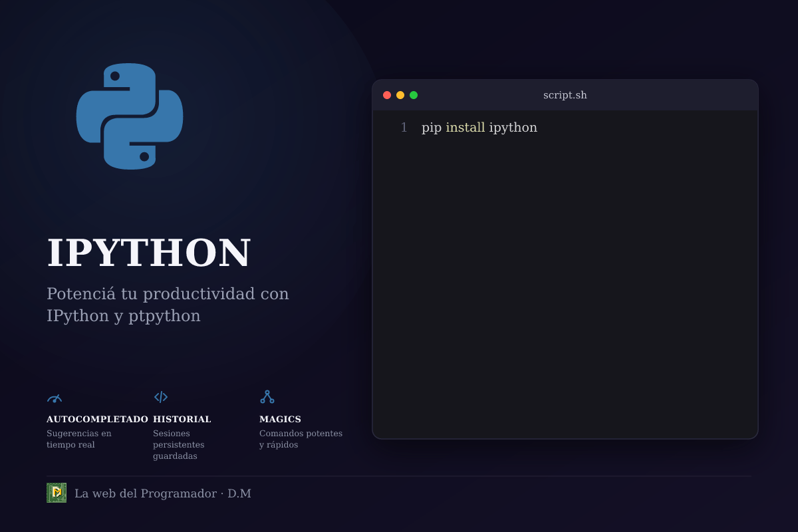Click the AUTOCOMPLETADO label
The height and width of the screenshot is (532, 798).
click(97, 420)
